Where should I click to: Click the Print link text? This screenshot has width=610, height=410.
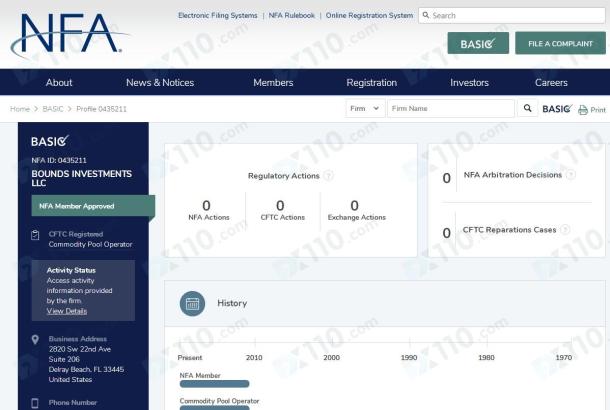pyautogui.click(x=598, y=110)
